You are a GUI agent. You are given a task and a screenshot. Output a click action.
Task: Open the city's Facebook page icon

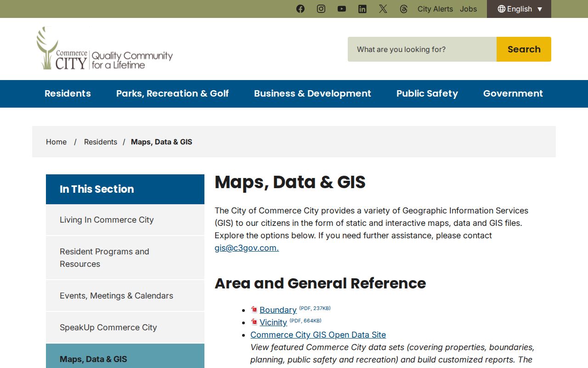(x=300, y=9)
